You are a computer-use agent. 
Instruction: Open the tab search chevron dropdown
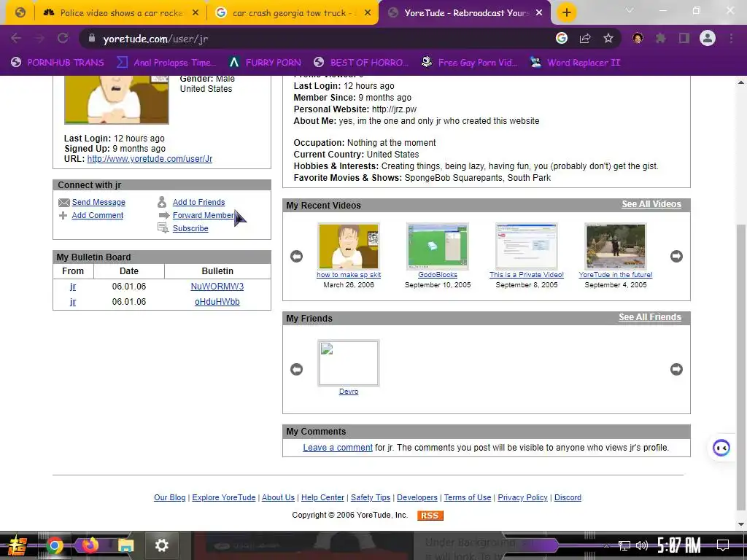[x=630, y=10]
